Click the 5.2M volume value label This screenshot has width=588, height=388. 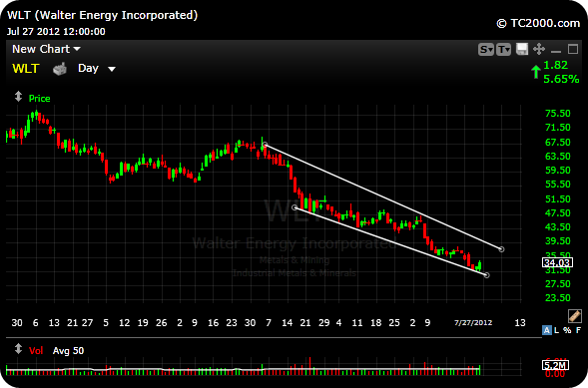(555, 365)
